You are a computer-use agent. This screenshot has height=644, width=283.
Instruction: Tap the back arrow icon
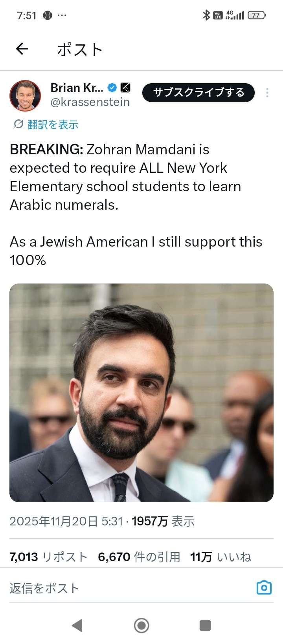click(x=22, y=49)
